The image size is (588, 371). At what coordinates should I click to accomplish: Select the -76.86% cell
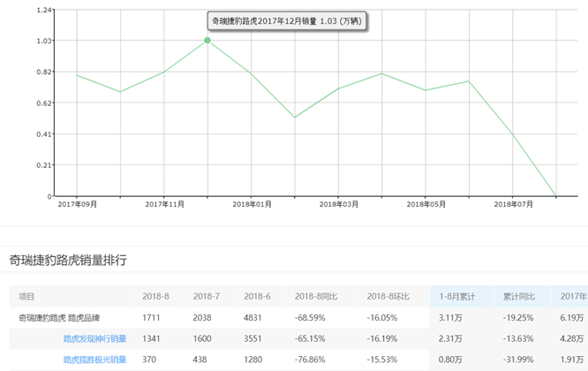(310, 360)
